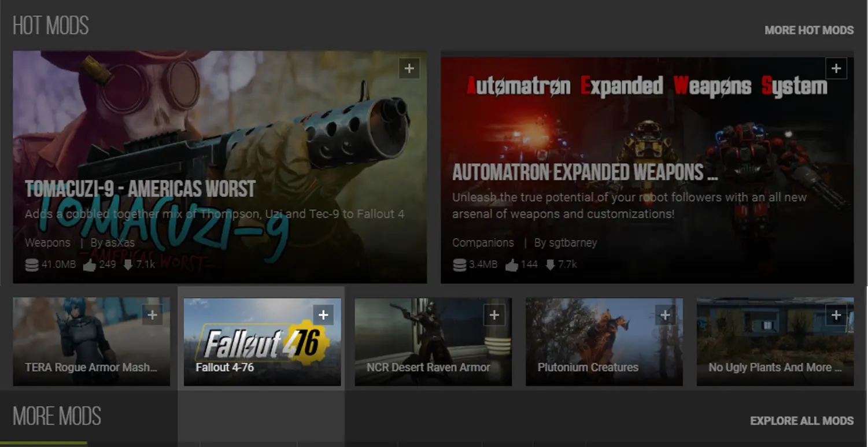868x447 pixels.
Task: Click download arrow icon on Tomacuzi-9 card
Action: point(128,265)
